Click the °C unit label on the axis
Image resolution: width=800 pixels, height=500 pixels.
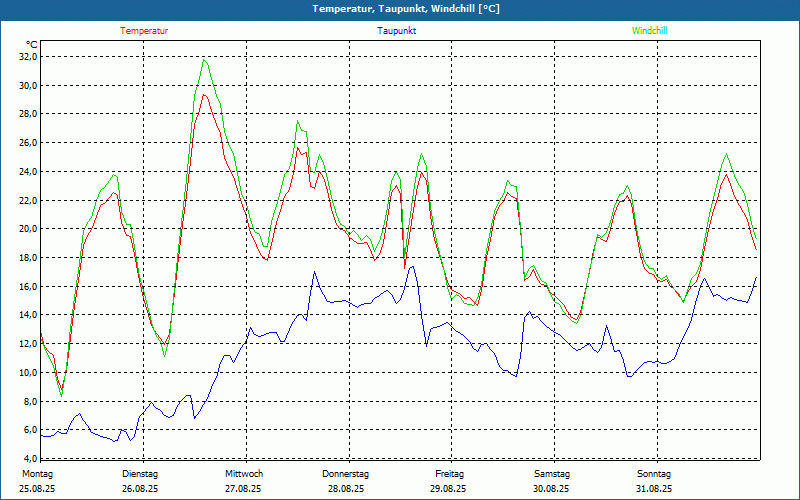pyautogui.click(x=32, y=44)
